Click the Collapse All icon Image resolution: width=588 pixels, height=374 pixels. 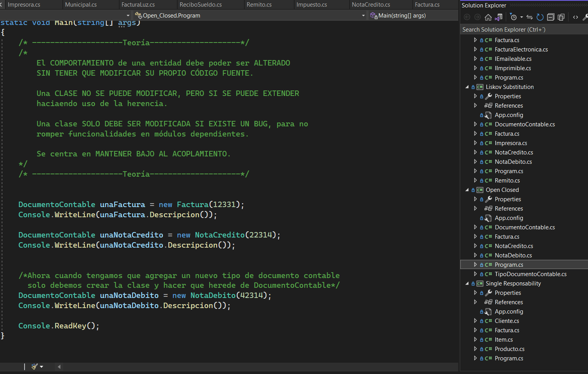click(x=551, y=17)
